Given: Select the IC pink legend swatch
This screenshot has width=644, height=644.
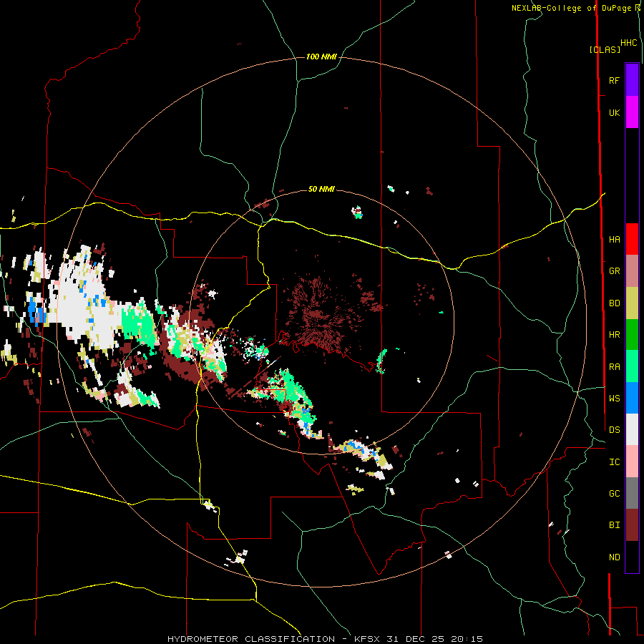Looking at the screenshot, I should point(632,462).
